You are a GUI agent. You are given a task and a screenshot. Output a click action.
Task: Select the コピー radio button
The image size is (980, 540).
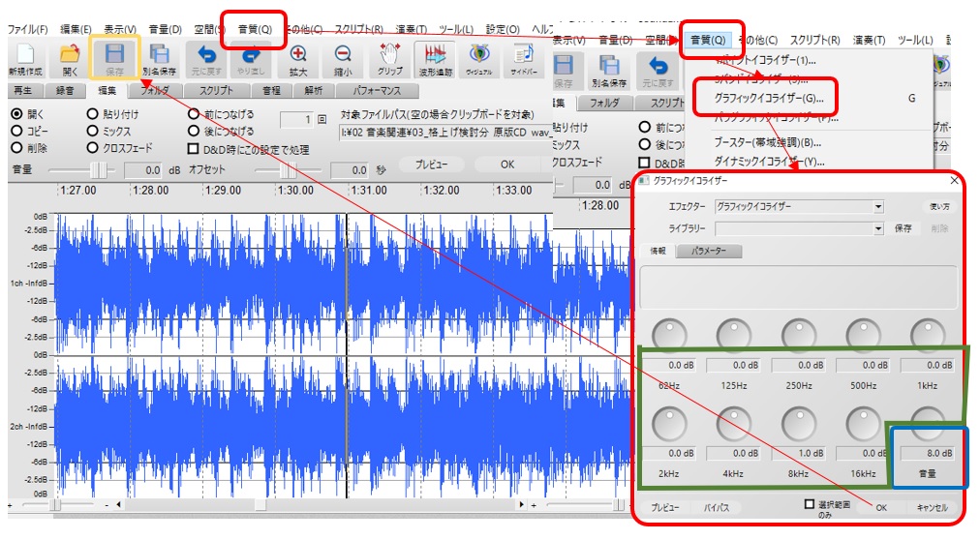coord(16,131)
